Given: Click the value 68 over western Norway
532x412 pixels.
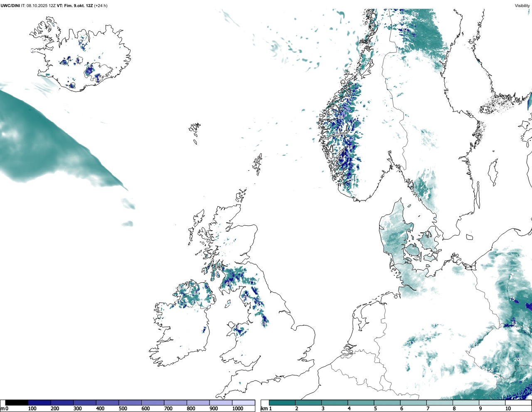Looking at the screenshot, I should coord(340,118).
